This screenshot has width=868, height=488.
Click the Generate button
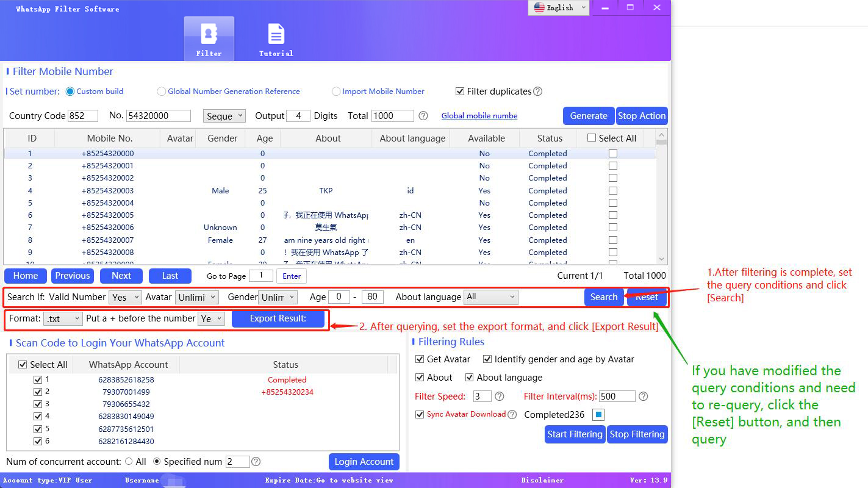pos(589,116)
